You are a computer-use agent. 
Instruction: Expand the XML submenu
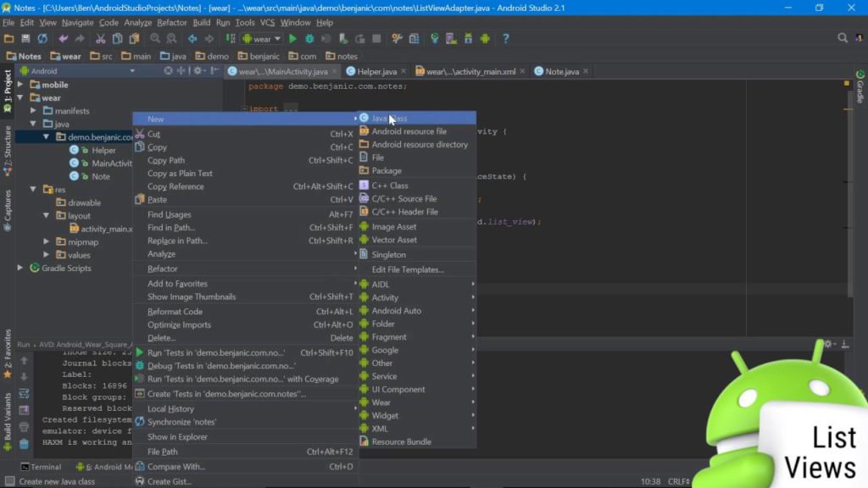click(417, 429)
